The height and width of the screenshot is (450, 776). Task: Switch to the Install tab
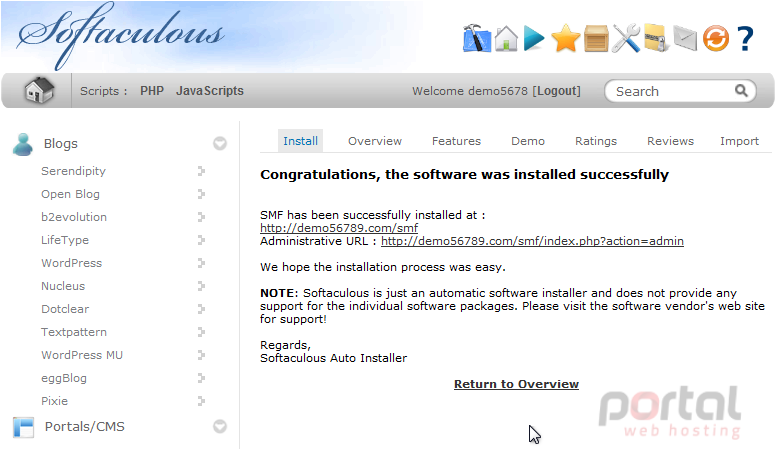pyautogui.click(x=300, y=141)
